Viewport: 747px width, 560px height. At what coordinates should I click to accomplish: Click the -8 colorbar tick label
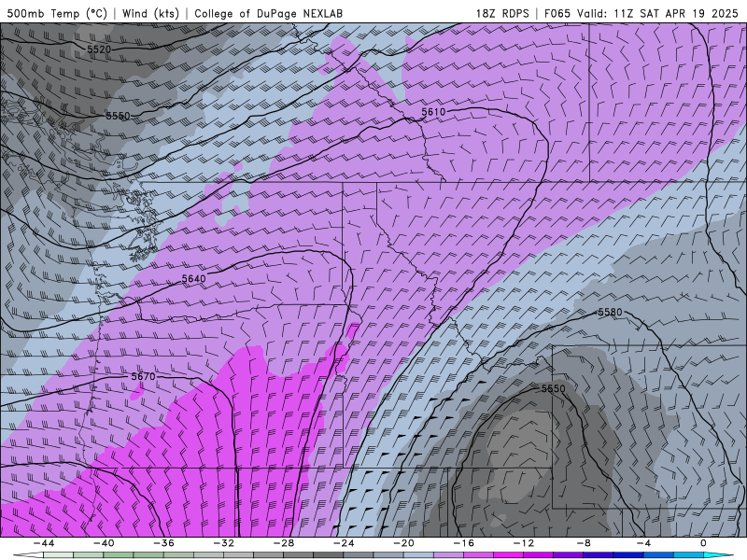coord(584,543)
